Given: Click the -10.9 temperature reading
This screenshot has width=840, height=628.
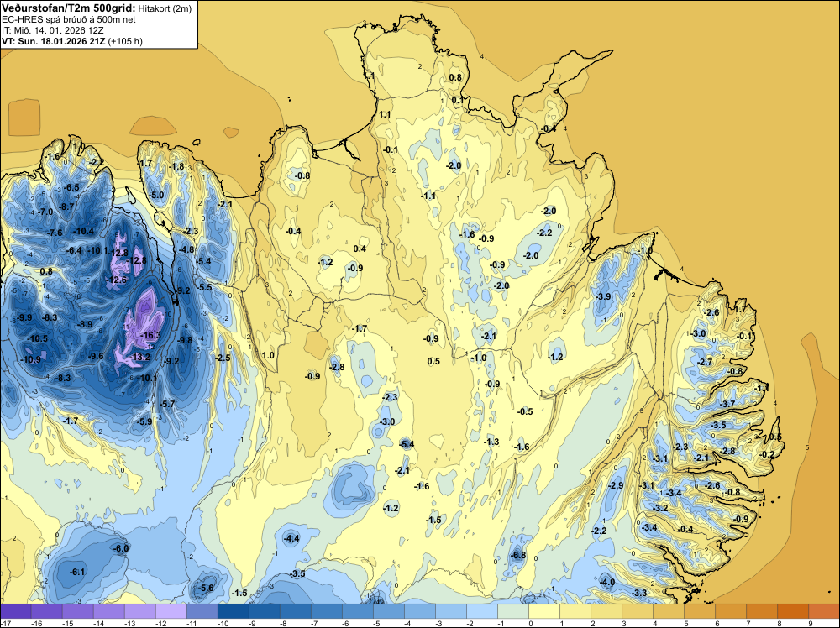Looking at the screenshot, I should click(x=30, y=359).
